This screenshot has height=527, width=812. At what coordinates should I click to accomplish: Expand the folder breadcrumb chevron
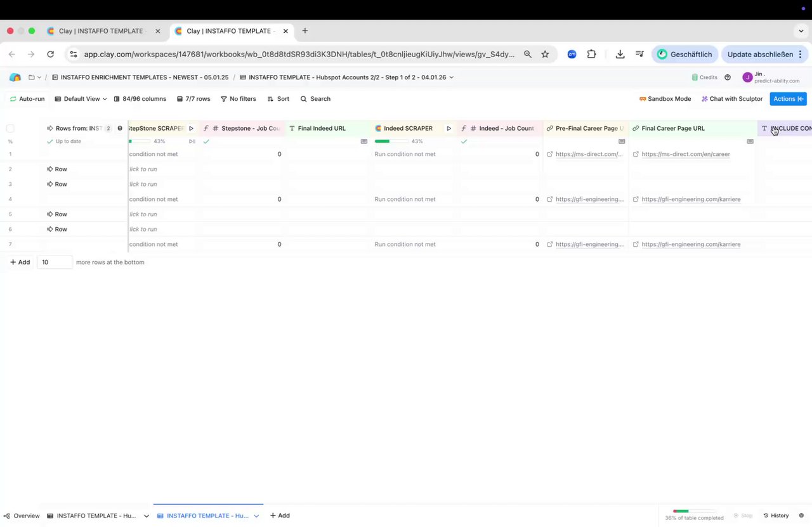(x=39, y=77)
